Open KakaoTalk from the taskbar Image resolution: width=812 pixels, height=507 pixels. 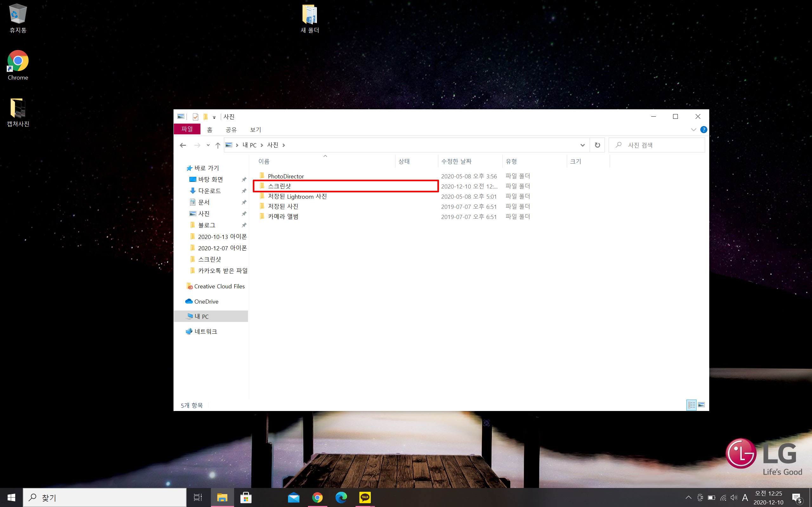coord(365,497)
